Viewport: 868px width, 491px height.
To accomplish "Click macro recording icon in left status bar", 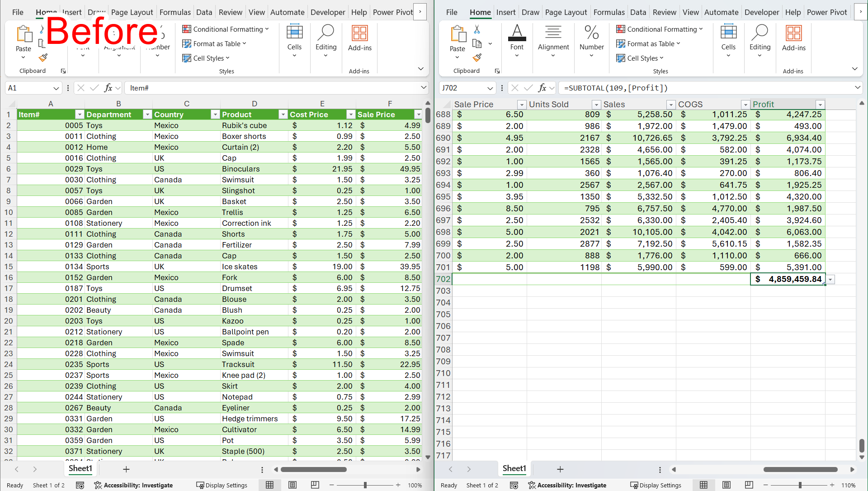I will [80, 485].
